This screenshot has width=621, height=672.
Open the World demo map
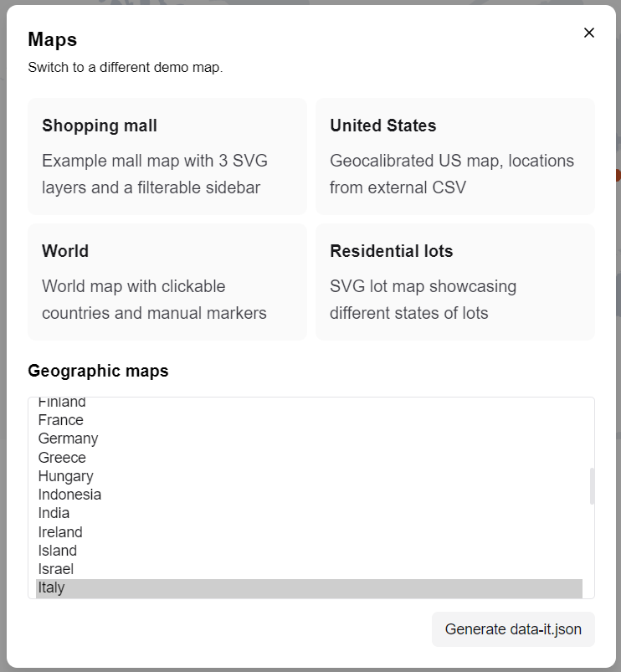(167, 280)
